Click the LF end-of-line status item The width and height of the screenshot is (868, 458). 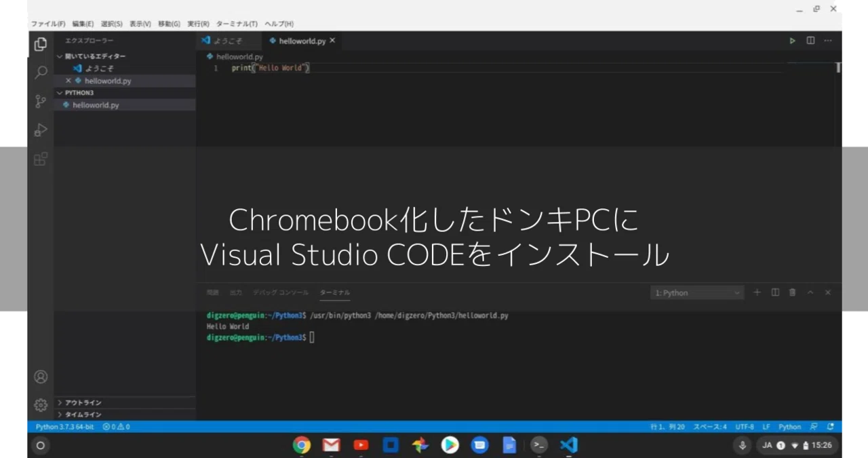[766, 427]
